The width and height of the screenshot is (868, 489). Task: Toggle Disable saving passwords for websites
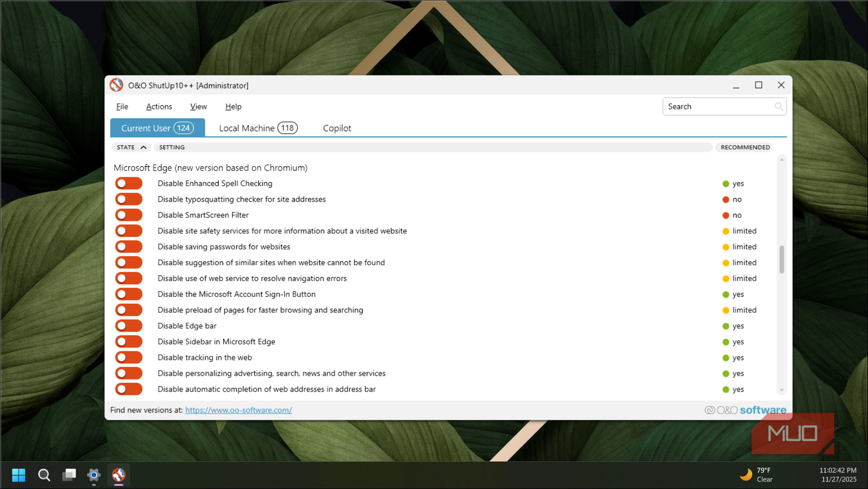click(x=129, y=246)
